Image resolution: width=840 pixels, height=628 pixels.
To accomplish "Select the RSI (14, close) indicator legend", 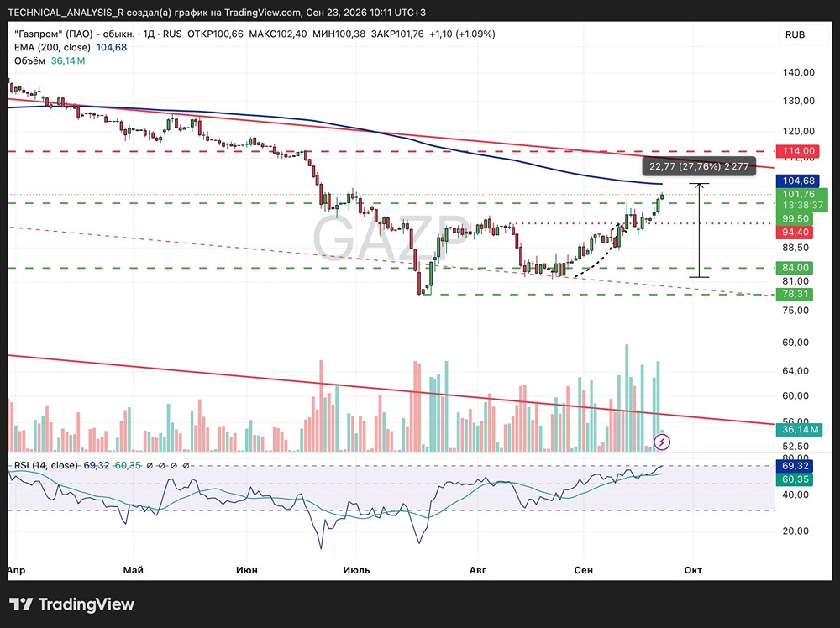I will click(45, 465).
